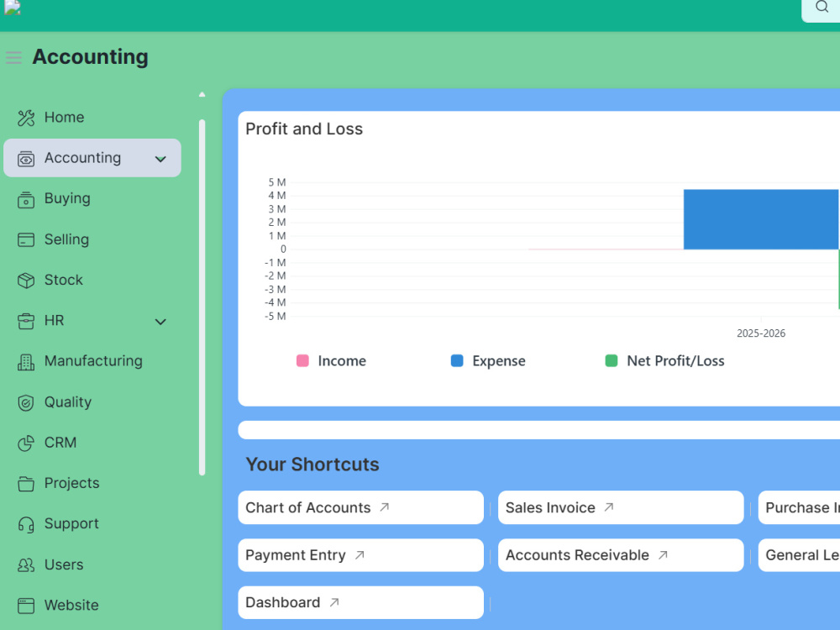Image resolution: width=840 pixels, height=630 pixels.
Task: Click the Income legend label
Action: (342, 361)
